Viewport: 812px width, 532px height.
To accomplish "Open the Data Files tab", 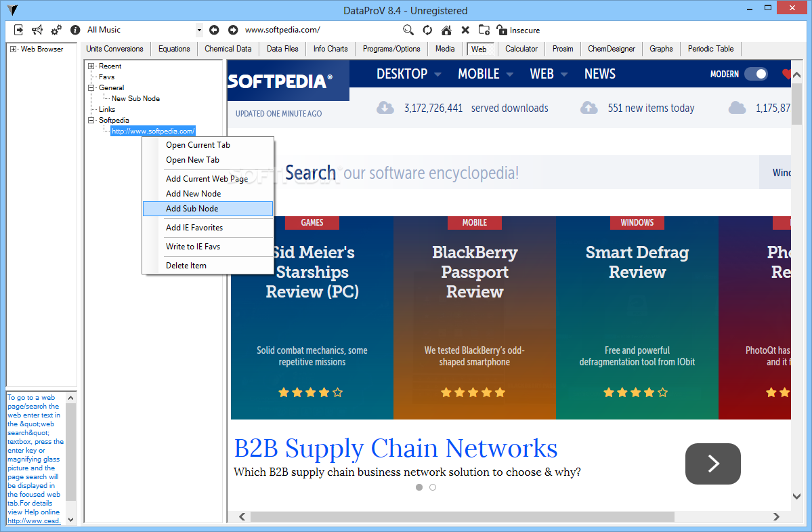I will coord(282,49).
